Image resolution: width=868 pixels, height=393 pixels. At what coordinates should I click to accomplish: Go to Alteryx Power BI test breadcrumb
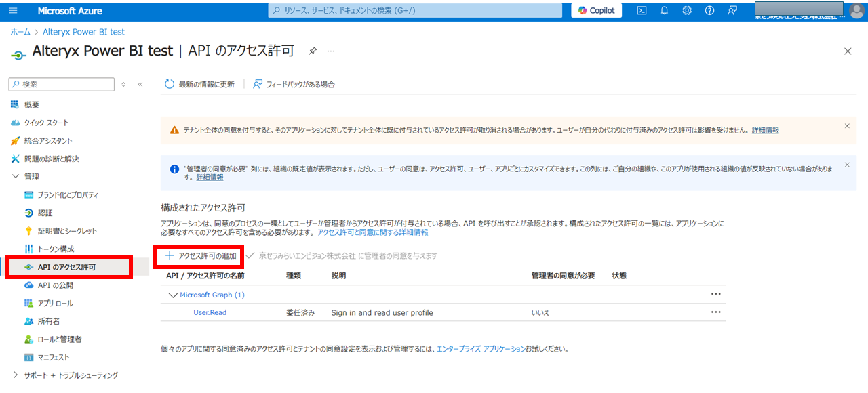click(x=83, y=32)
